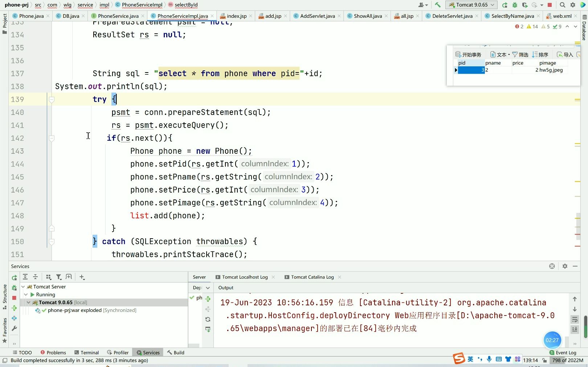Switch to Tomcat Catalina Log tab
The height and width of the screenshot is (367, 588).
[312, 277]
